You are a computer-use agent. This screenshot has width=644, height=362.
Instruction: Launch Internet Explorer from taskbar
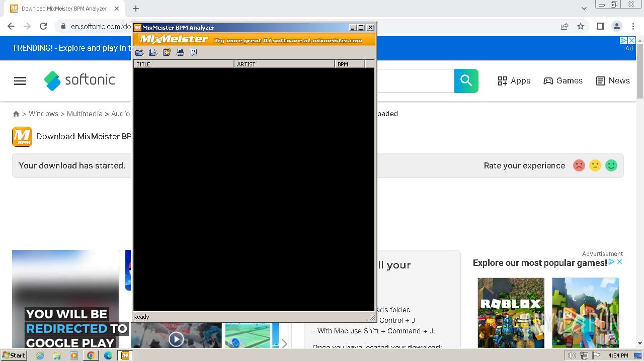pos(40,355)
